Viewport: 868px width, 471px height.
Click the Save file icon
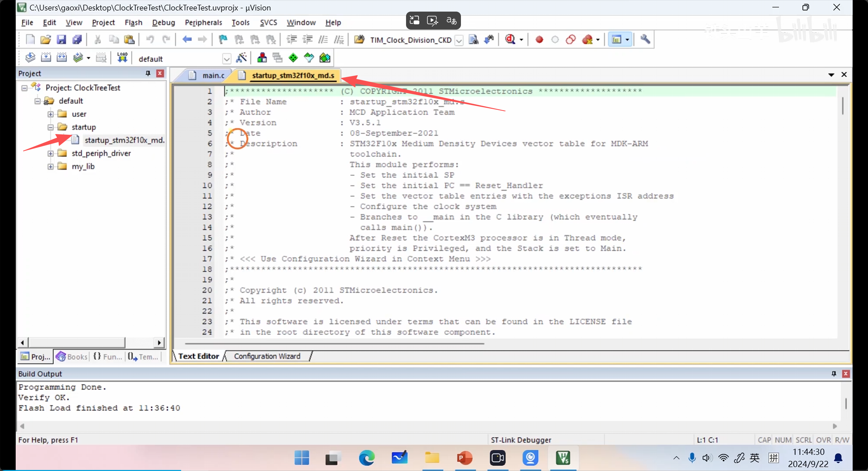point(61,40)
